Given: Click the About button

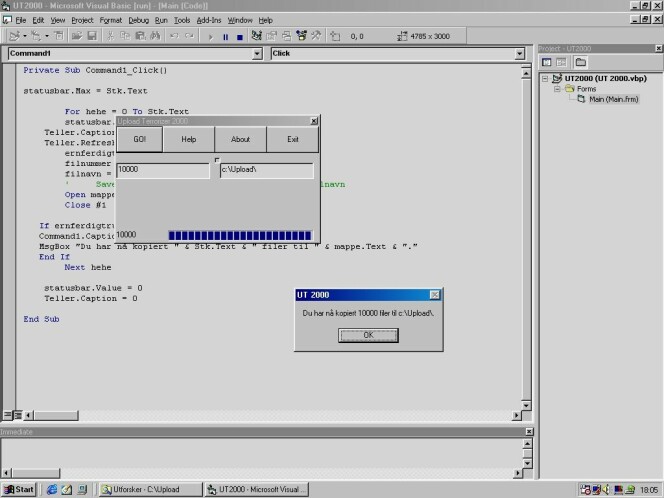Looking at the screenshot, I should click(241, 139).
